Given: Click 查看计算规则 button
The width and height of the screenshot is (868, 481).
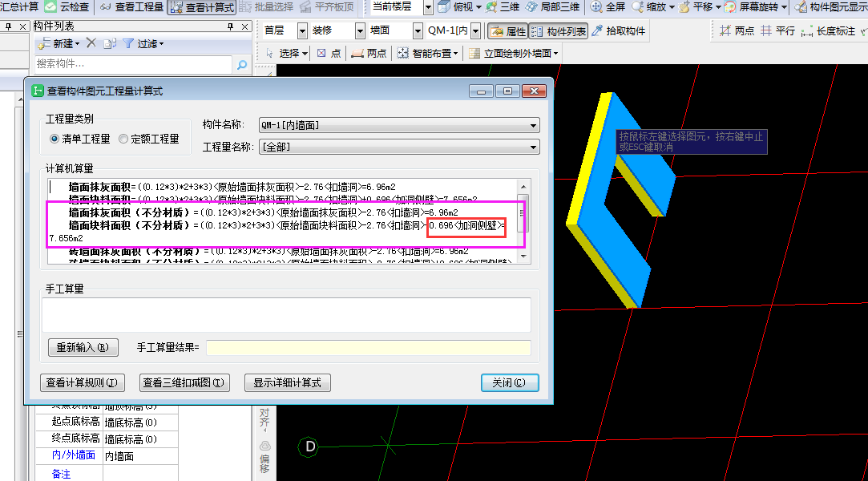Looking at the screenshot, I should click(82, 382).
